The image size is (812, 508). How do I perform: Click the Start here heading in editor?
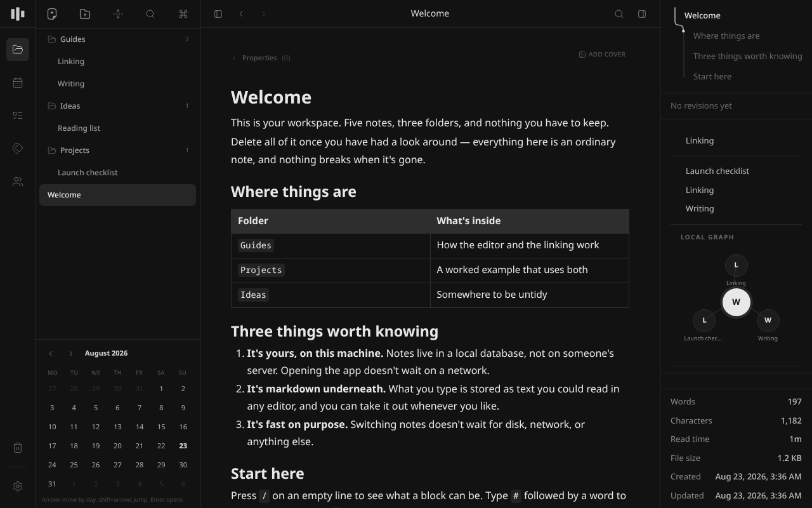point(267,474)
